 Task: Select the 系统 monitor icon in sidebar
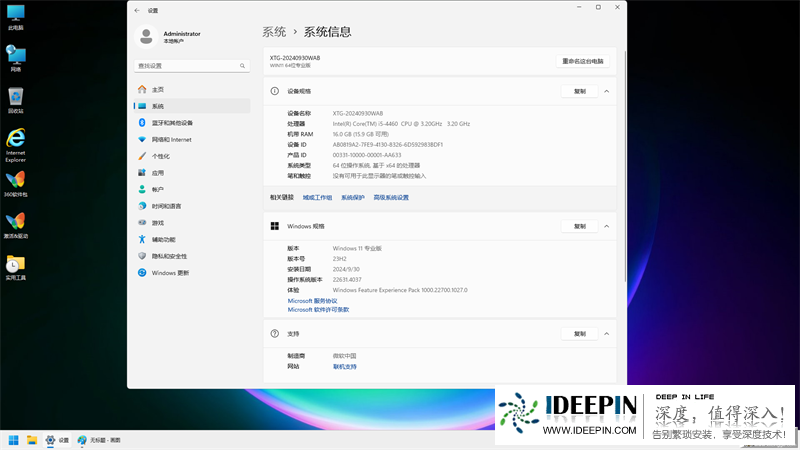pos(142,106)
